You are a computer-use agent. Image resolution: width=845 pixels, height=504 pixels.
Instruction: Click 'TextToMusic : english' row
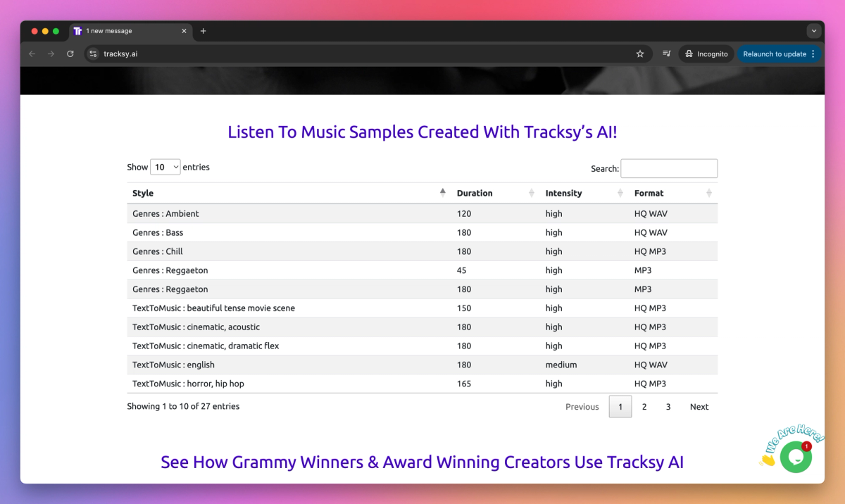tap(423, 365)
